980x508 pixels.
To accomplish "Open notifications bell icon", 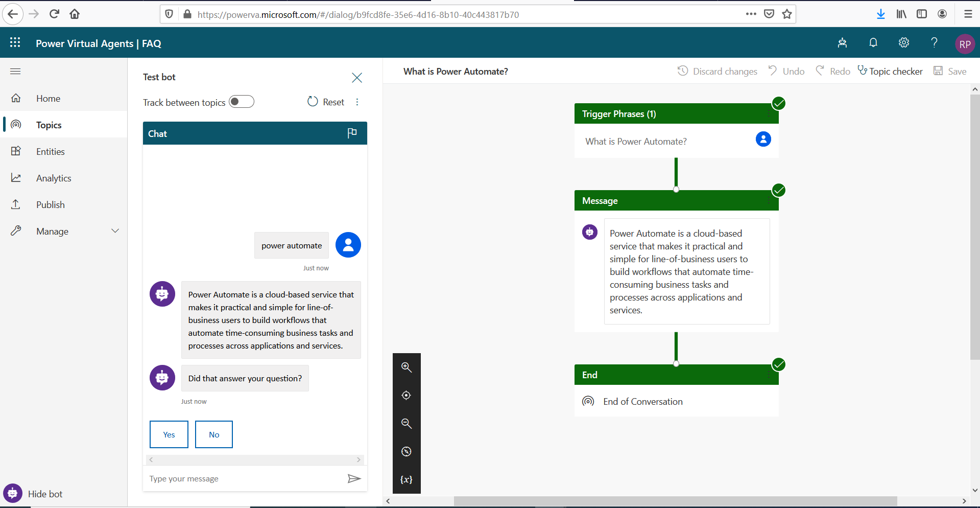I will [x=873, y=43].
